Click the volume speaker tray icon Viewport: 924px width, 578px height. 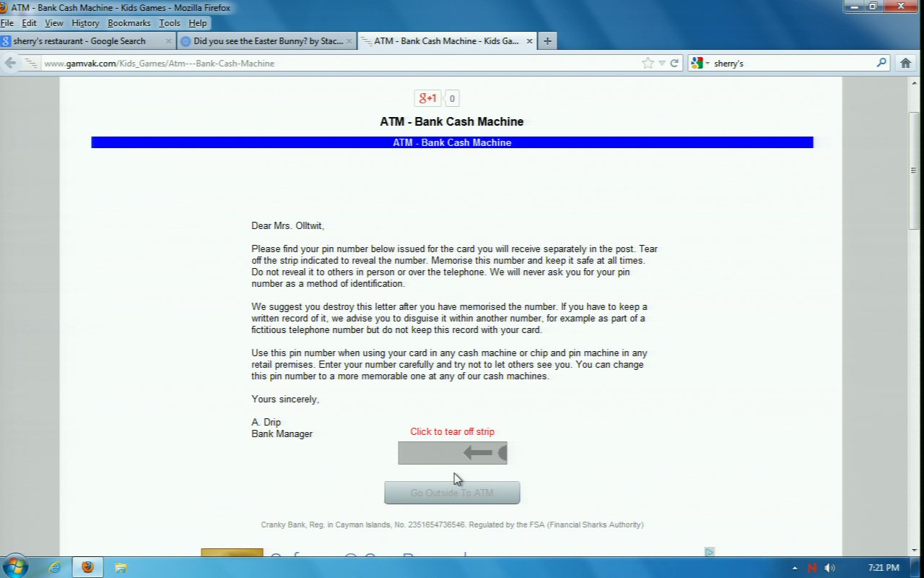click(829, 568)
